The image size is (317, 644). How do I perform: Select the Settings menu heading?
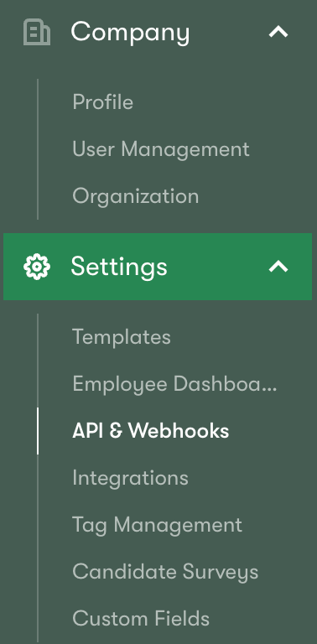[x=119, y=267]
